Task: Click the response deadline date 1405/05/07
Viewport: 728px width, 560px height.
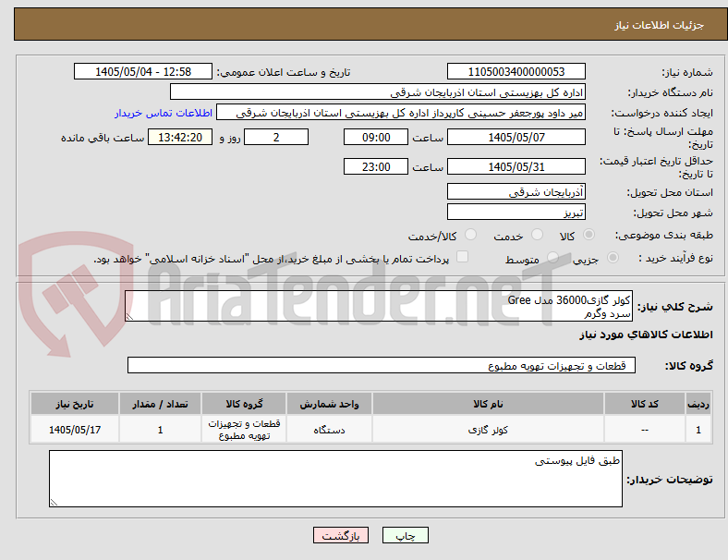Action: click(x=516, y=137)
